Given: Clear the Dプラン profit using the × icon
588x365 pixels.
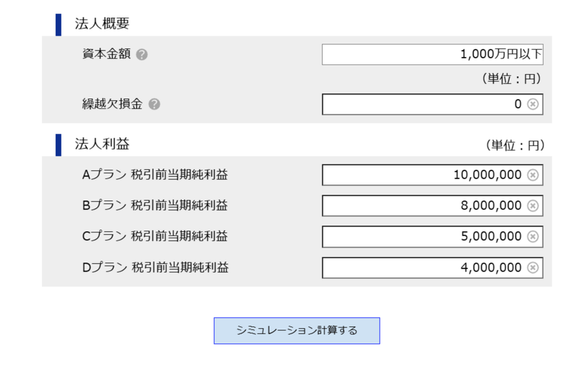Looking at the screenshot, I should tap(532, 267).
